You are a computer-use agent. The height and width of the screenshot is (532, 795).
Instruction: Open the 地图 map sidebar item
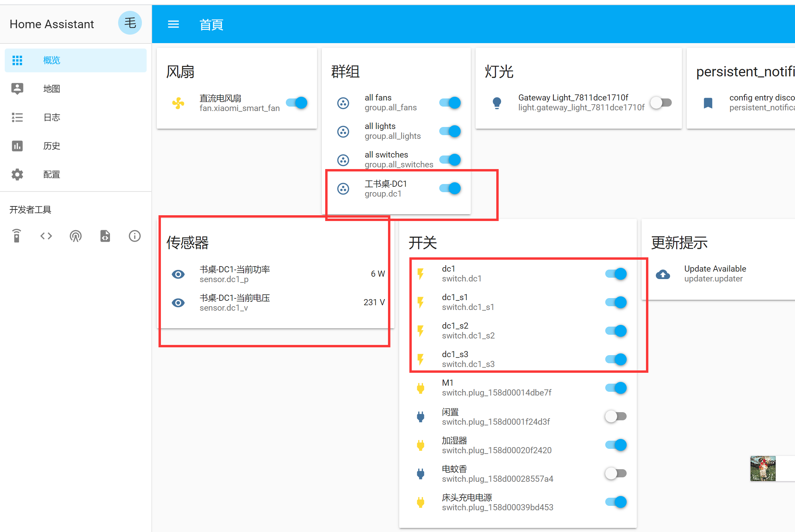tap(52, 89)
